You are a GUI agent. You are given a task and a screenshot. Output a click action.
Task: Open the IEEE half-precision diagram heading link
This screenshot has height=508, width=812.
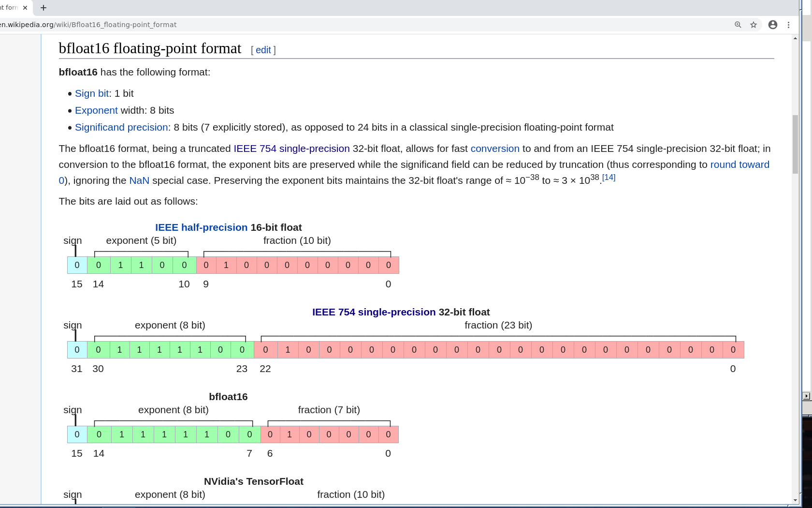201,227
